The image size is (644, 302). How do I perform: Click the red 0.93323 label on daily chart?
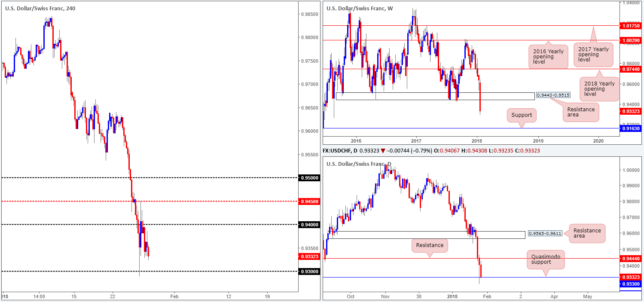pos(631,277)
